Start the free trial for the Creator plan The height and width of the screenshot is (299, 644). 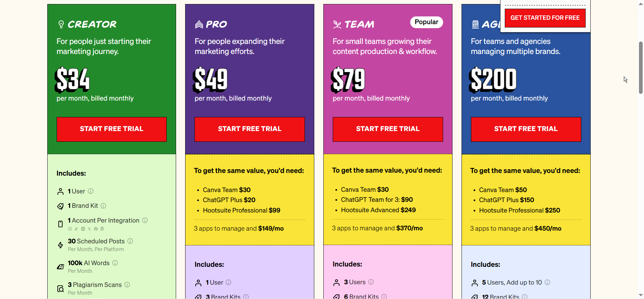click(112, 129)
